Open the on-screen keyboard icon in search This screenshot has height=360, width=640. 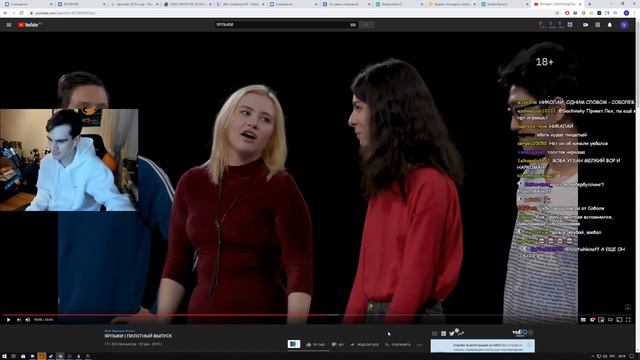[x=353, y=25]
